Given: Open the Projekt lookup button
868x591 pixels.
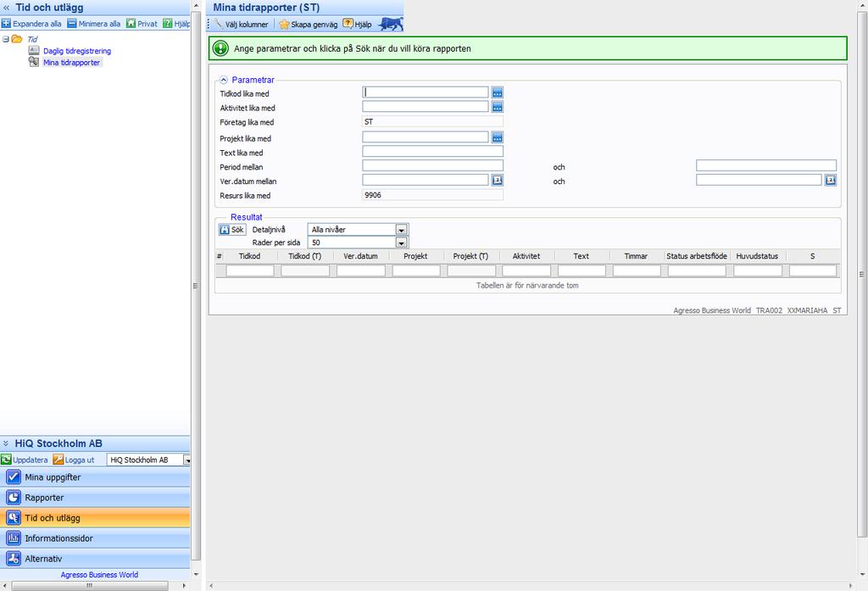Looking at the screenshot, I should tap(497, 137).
